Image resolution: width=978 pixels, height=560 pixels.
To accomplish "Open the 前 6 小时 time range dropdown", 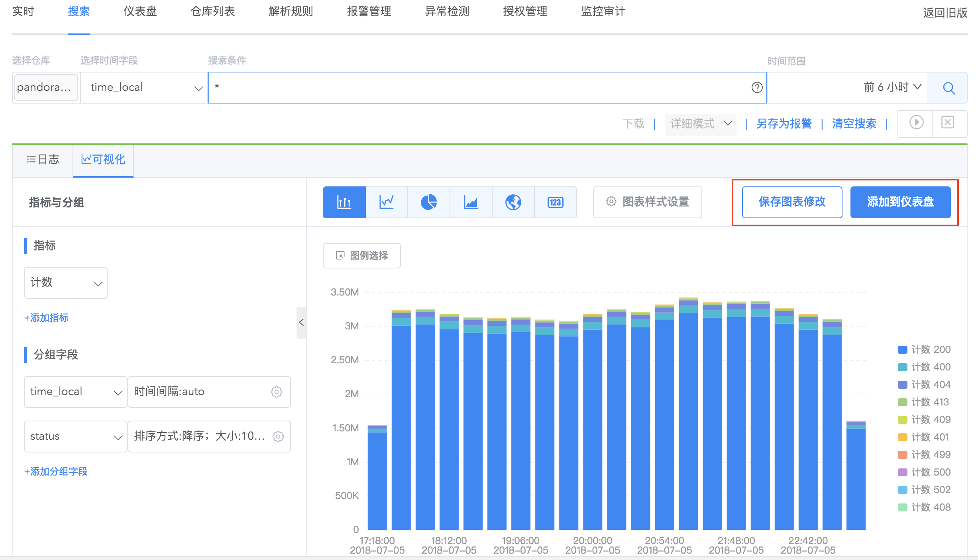I will 892,87.
